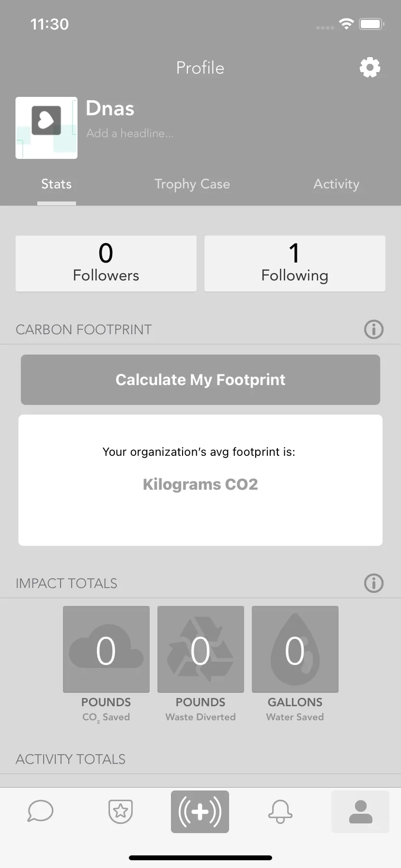The width and height of the screenshot is (401, 868).
Task: Open the Followers count card
Action: click(106, 263)
